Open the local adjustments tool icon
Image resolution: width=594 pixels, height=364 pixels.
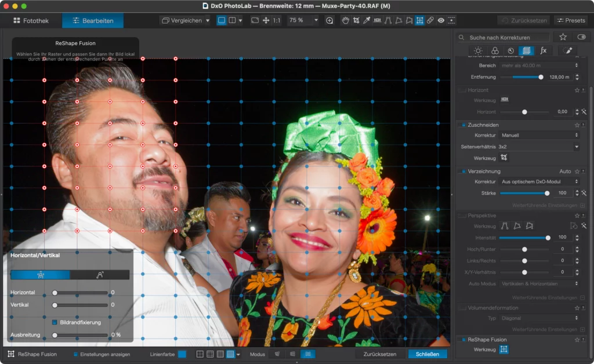451,20
